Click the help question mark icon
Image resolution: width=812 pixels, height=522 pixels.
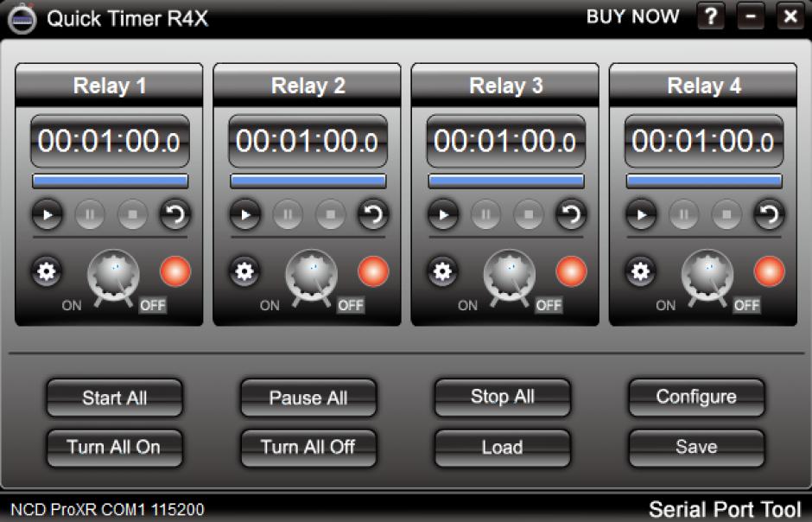[710, 16]
